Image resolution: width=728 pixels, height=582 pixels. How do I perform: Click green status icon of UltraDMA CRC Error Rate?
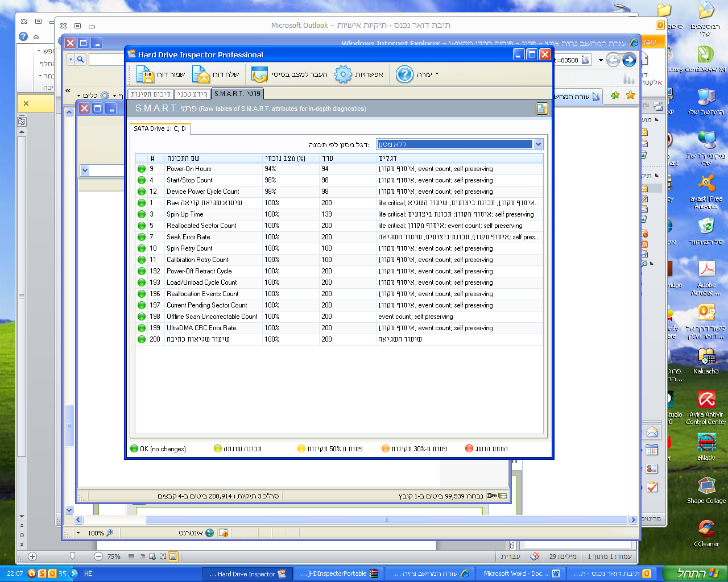[142, 328]
